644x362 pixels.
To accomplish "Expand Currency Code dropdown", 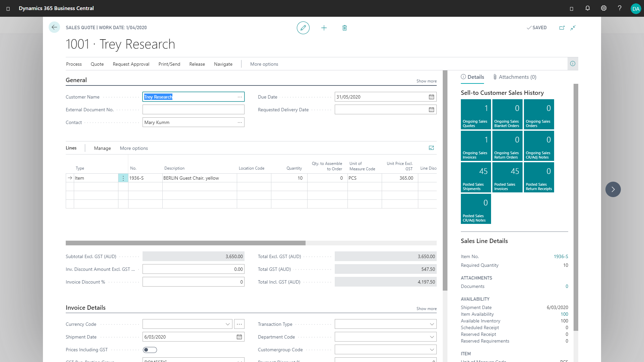I will (x=228, y=324).
